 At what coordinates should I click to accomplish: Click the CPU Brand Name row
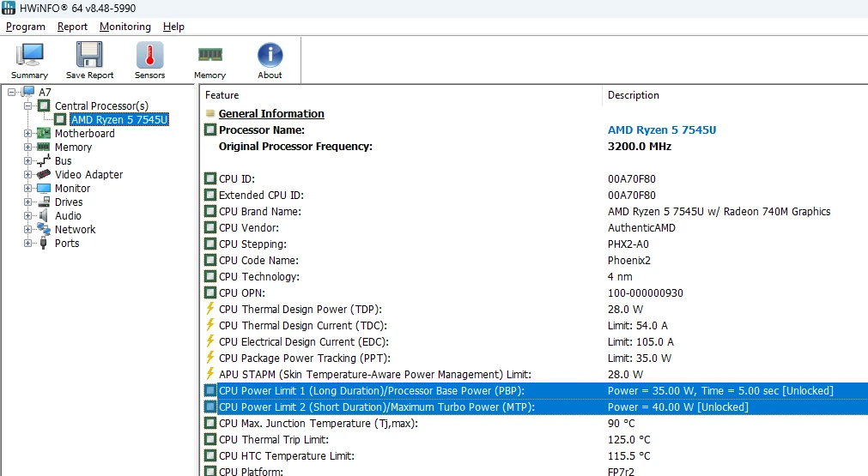[x=534, y=211]
